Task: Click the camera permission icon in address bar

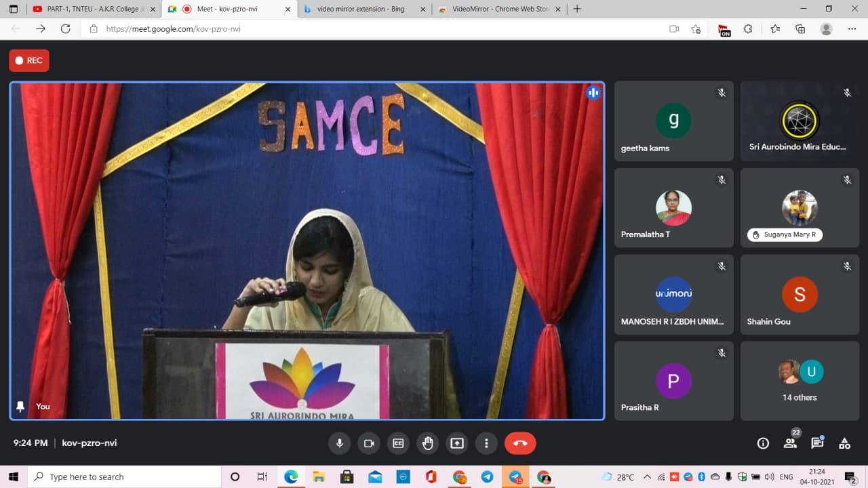Action: [x=674, y=29]
